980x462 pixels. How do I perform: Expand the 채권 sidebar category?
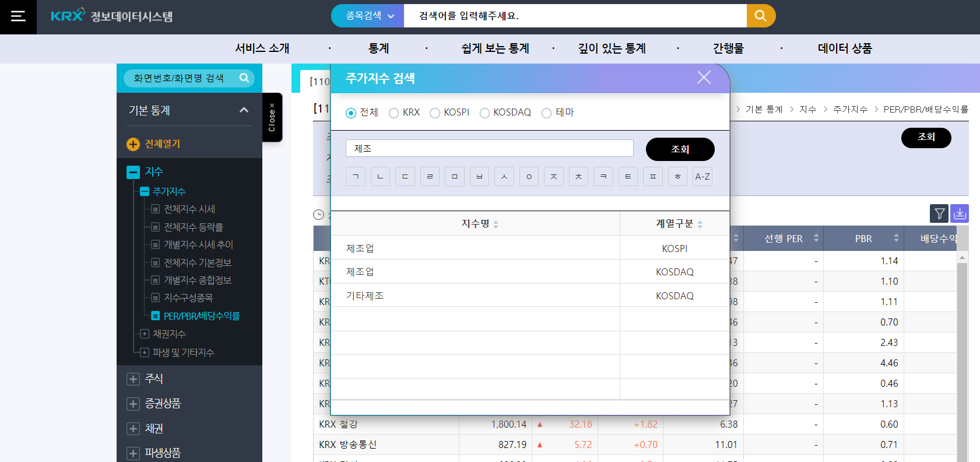point(133,429)
